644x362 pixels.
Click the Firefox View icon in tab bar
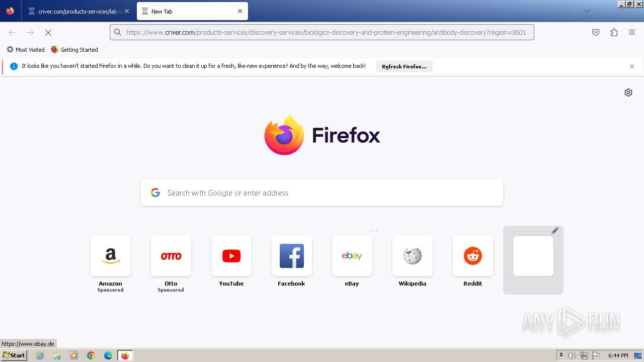[x=10, y=11]
